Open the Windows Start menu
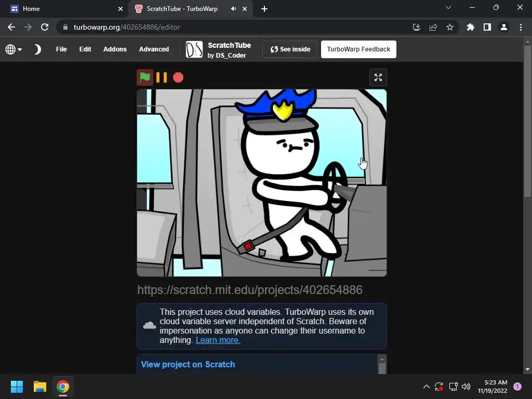The image size is (532, 399). [17, 387]
